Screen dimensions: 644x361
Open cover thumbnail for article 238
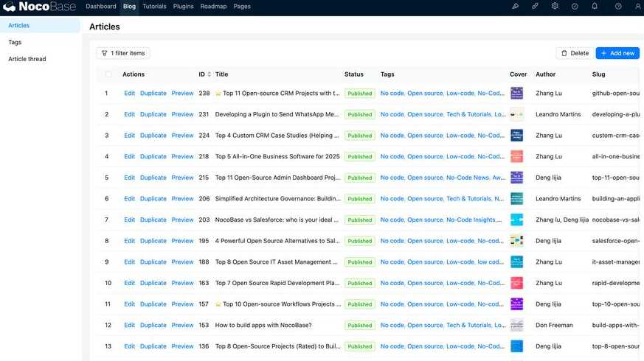tap(516, 93)
